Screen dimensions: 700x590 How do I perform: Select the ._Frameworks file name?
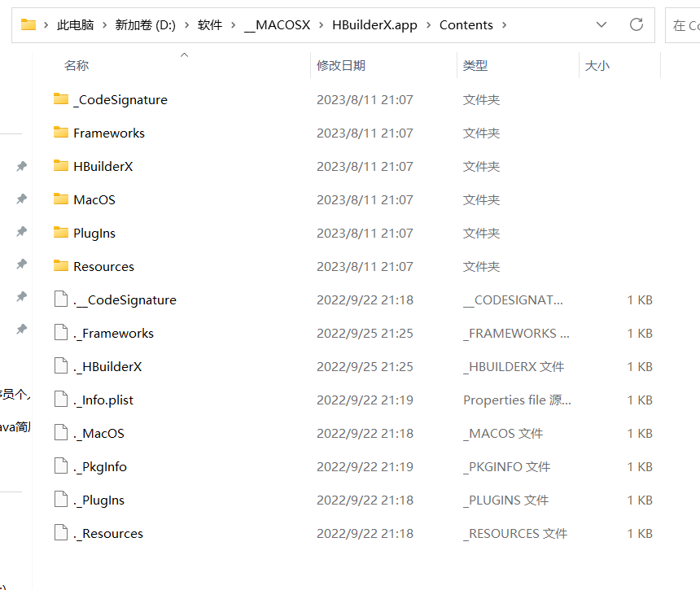(113, 334)
